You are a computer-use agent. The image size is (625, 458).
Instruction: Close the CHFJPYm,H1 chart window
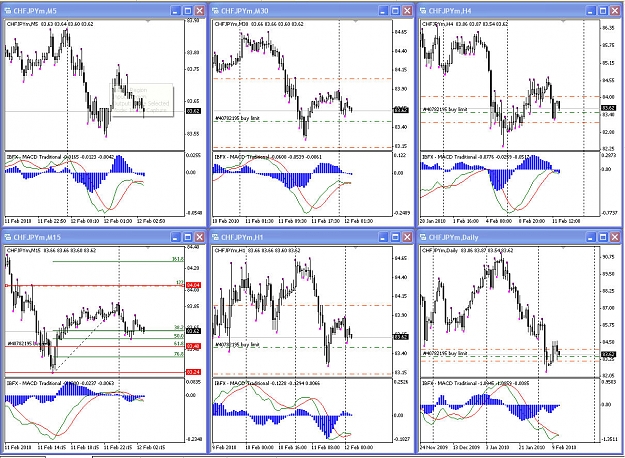pos(407,237)
